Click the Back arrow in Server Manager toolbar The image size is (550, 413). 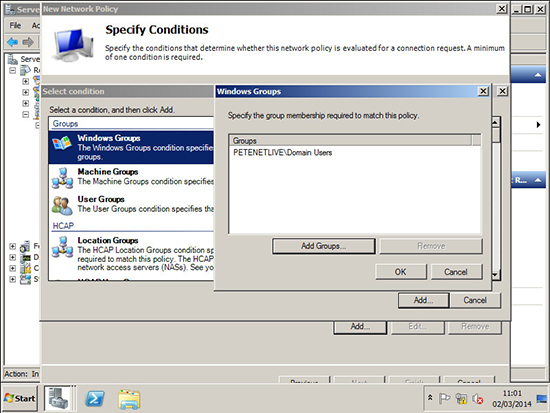click(13, 42)
